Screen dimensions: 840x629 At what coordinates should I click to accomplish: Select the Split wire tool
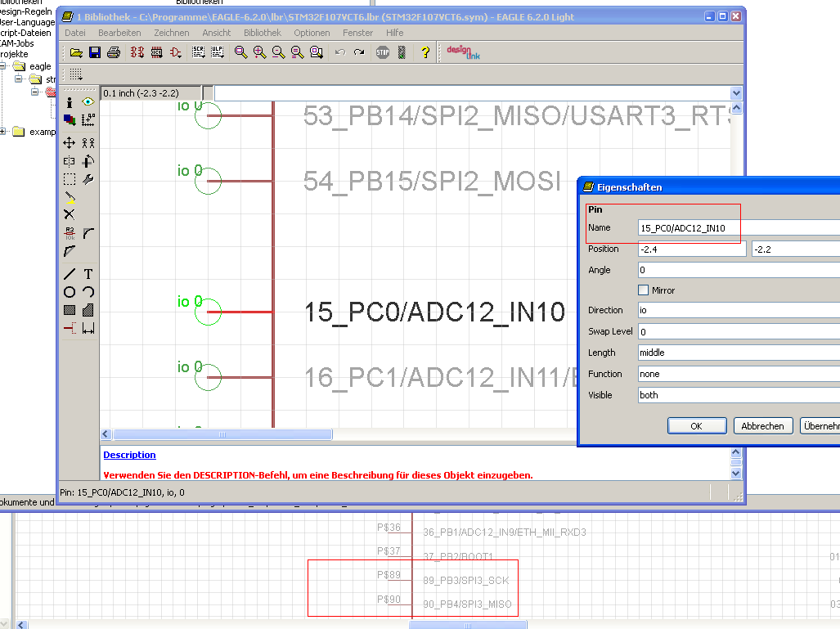pos(69,251)
